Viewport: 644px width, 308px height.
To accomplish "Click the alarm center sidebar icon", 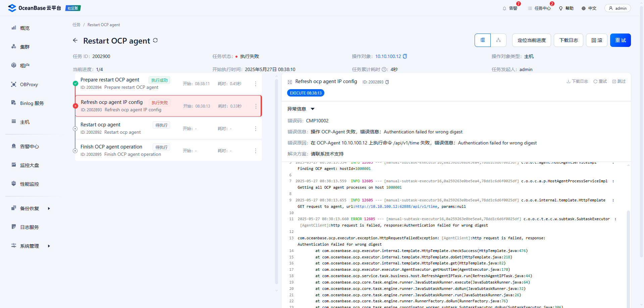I will [14, 146].
